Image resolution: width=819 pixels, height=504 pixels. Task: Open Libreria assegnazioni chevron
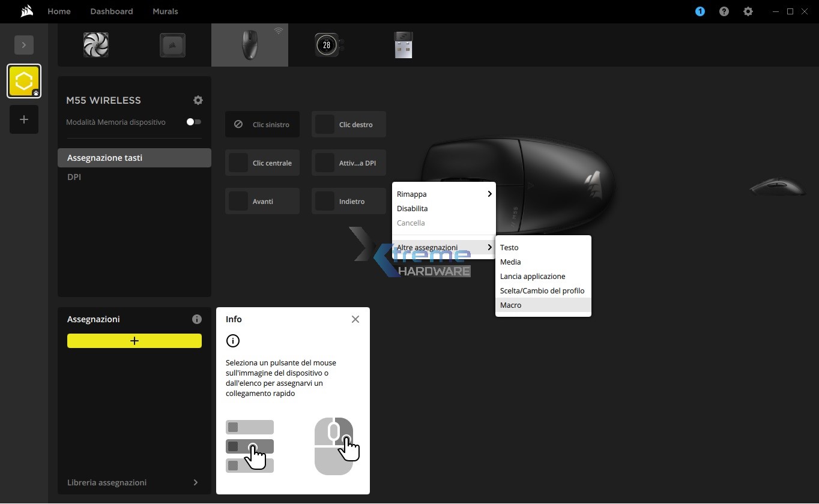[196, 482]
